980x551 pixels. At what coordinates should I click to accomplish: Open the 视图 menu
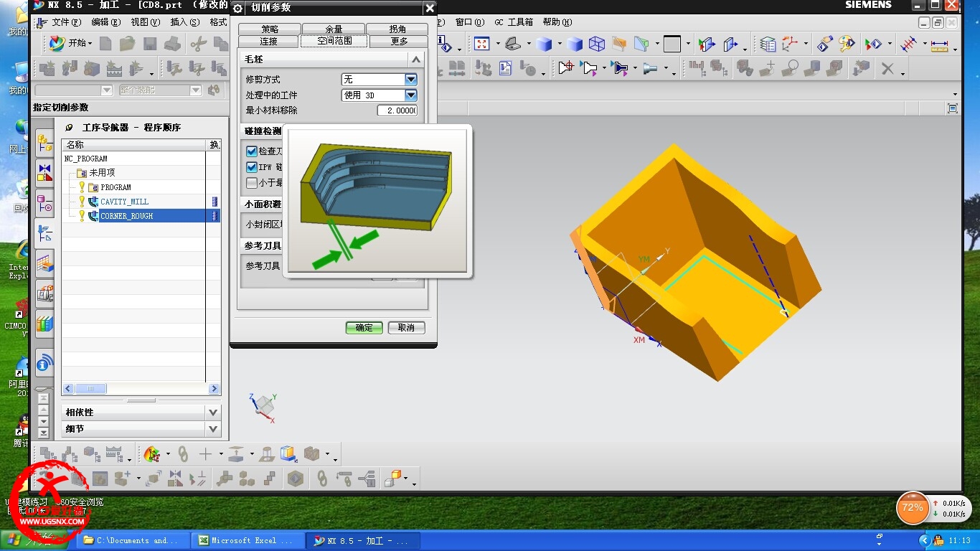pyautogui.click(x=145, y=22)
